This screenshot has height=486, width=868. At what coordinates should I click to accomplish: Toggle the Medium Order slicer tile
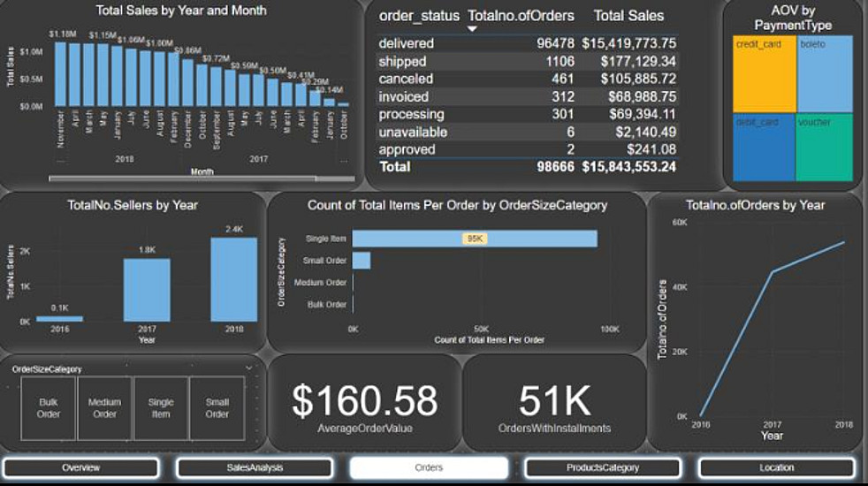point(104,408)
